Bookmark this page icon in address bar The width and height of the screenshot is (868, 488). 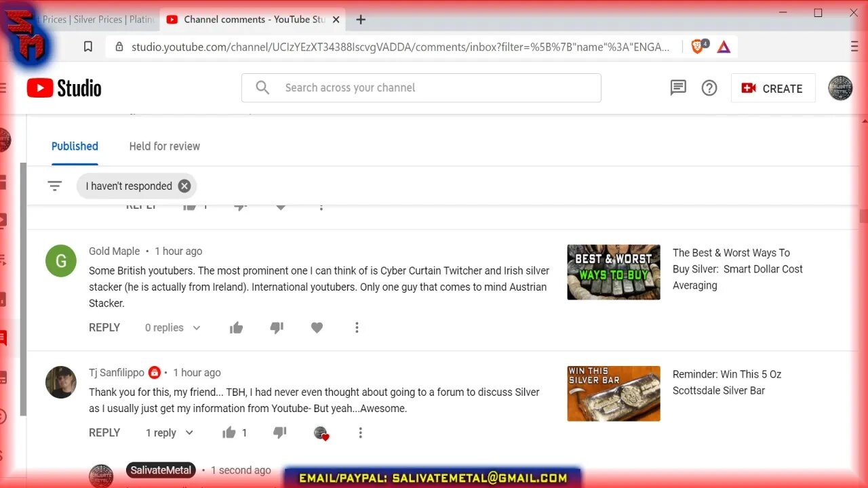click(88, 47)
